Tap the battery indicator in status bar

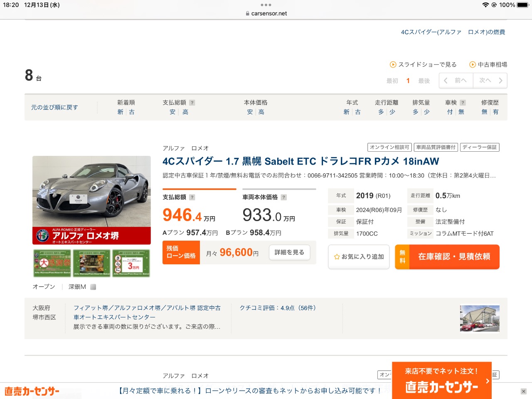tap(522, 5)
